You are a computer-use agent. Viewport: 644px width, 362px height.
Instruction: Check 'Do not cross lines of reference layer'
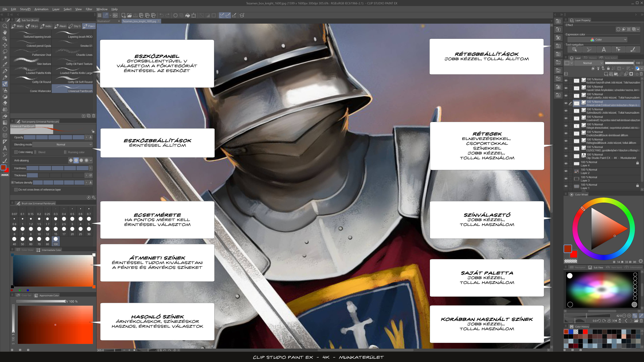(x=16, y=190)
